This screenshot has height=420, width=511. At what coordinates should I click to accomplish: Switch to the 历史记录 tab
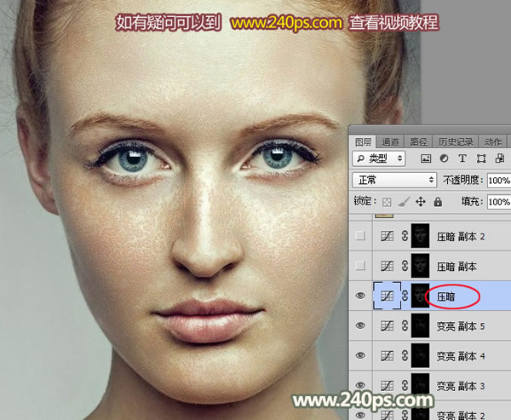point(456,142)
